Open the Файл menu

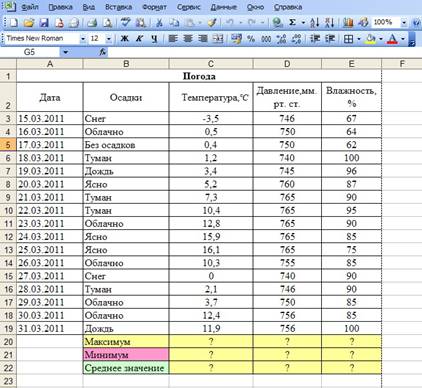tap(29, 7)
